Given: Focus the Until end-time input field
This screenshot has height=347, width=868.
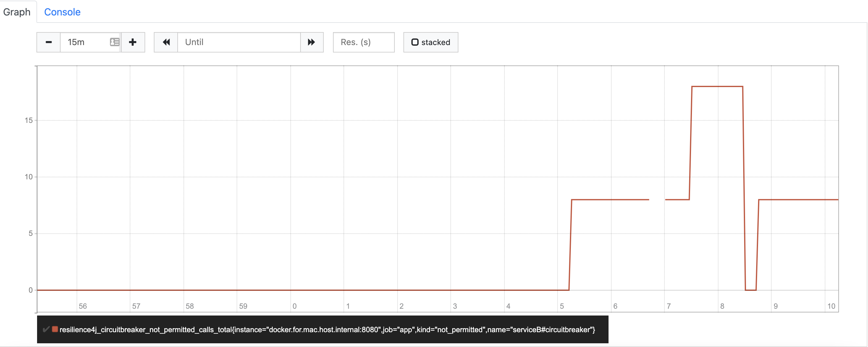Looking at the screenshot, I should [x=239, y=42].
